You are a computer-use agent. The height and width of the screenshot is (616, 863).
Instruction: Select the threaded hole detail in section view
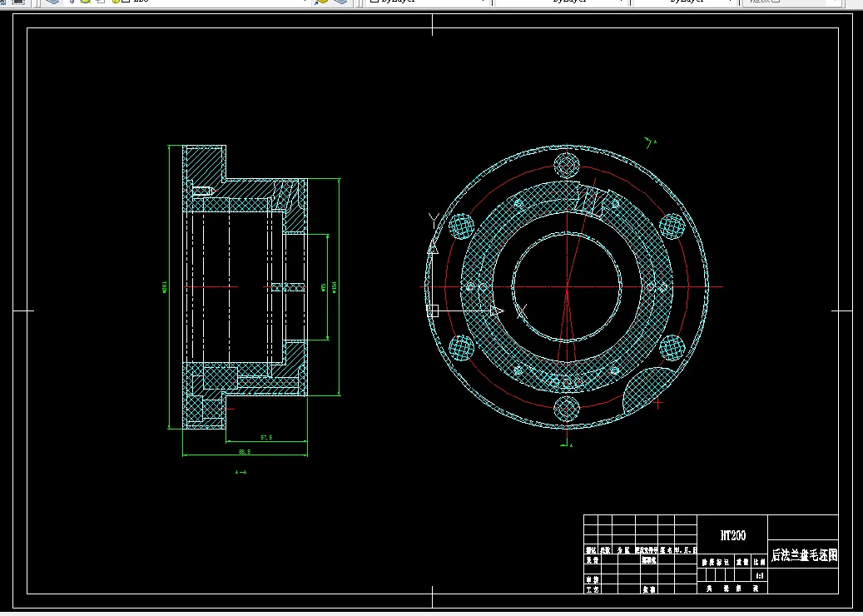click(202, 191)
